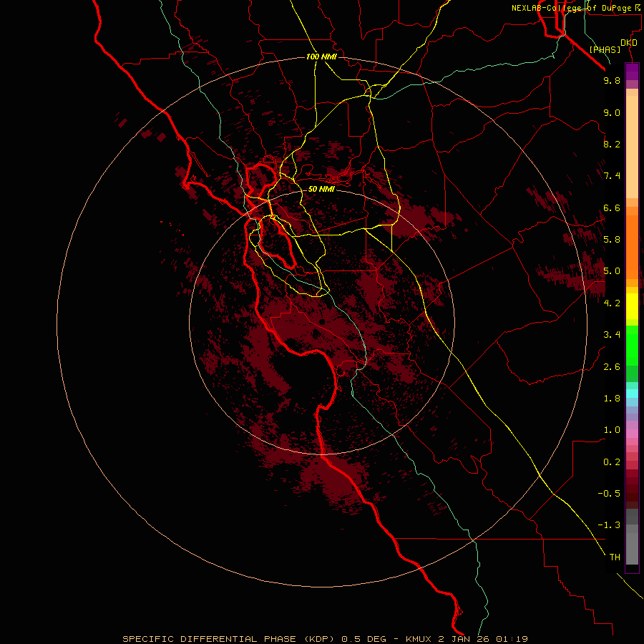Click the DKD label above the scale
Image resolution: width=644 pixels, height=644 pixels.
[x=629, y=43]
